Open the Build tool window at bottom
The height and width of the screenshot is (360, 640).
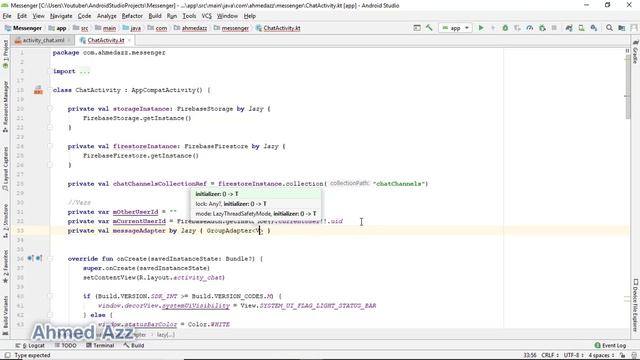coord(134,345)
